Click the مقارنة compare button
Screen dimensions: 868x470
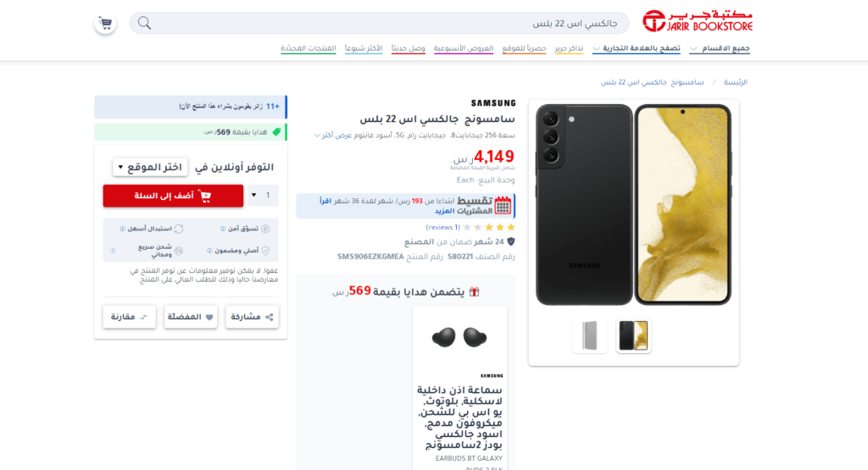click(x=130, y=317)
